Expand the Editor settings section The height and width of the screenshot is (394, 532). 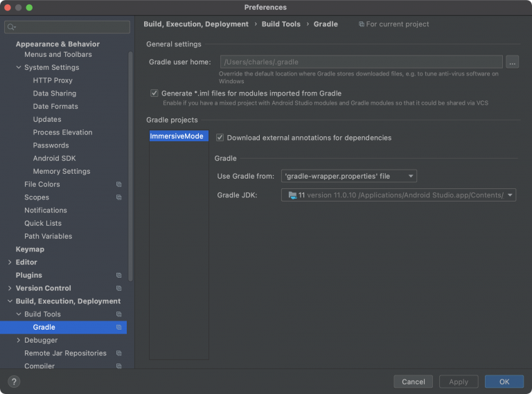tap(10, 262)
